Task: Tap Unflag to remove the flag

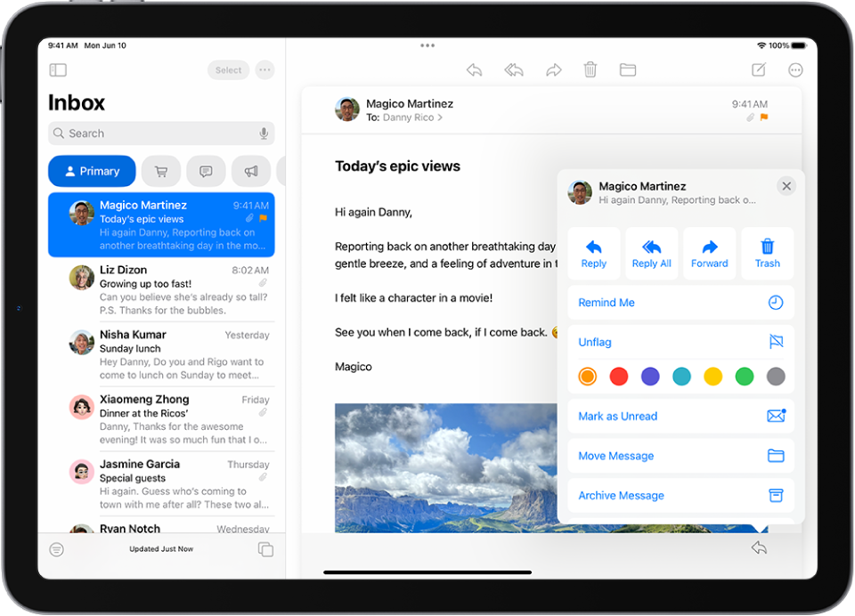Action: pos(594,342)
